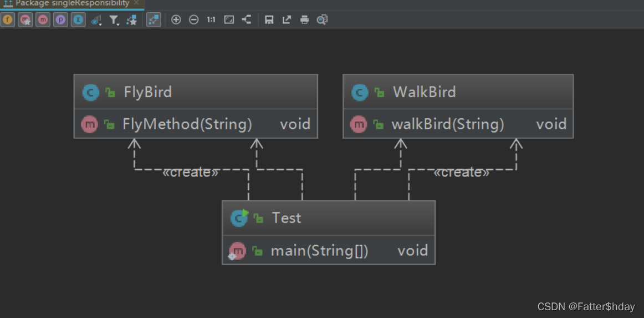Screen dimensions: 644x318
Task: Print the diagram
Action: tap(304, 20)
